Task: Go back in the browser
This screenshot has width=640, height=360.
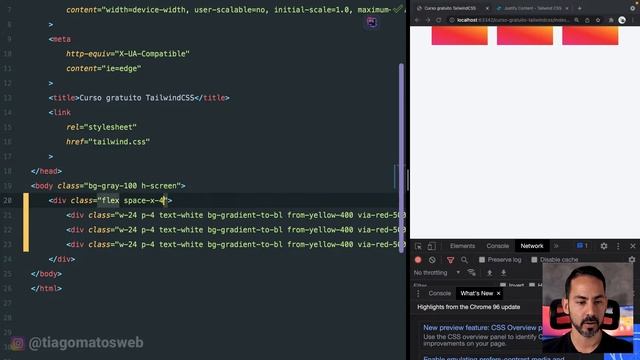Action: (417, 20)
